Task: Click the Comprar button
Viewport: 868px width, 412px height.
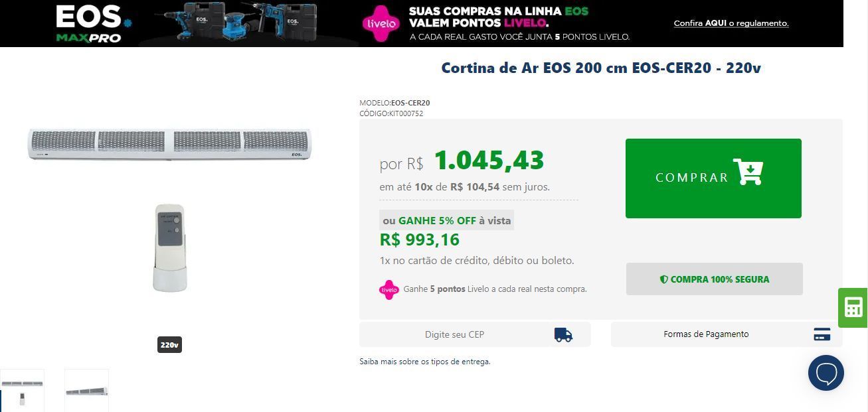Action: 713,178
